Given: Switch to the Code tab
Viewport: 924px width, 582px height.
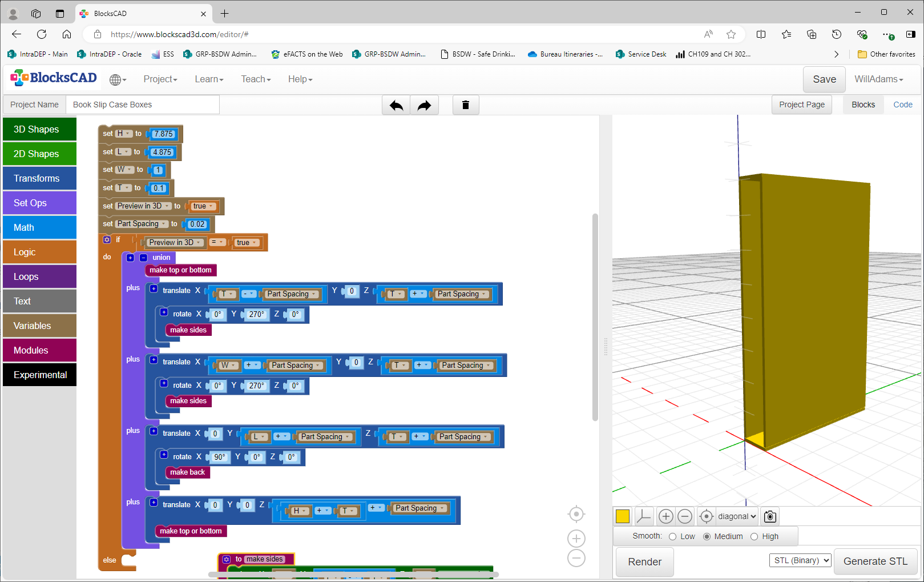Looking at the screenshot, I should (903, 105).
